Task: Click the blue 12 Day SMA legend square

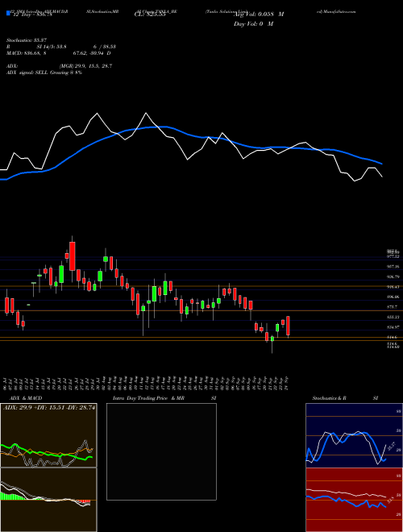Action: click(x=8, y=14)
